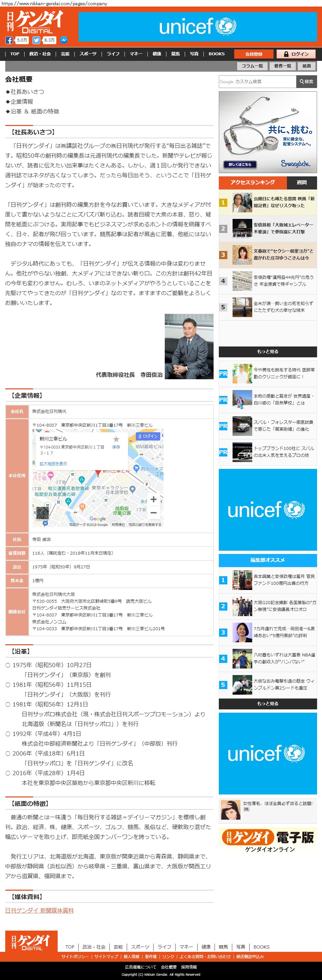The image size is (322, 980).
Task: Click the footer Nikkan Gendai logo
Action: [x=31, y=941]
